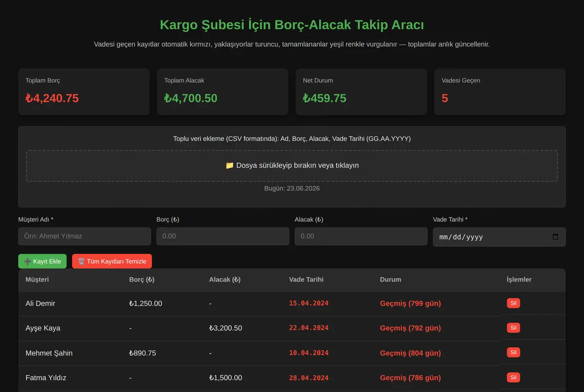The image size is (584, 392).
Task: Select the Mehmet Şahin customer name cell
Action: 49,353
